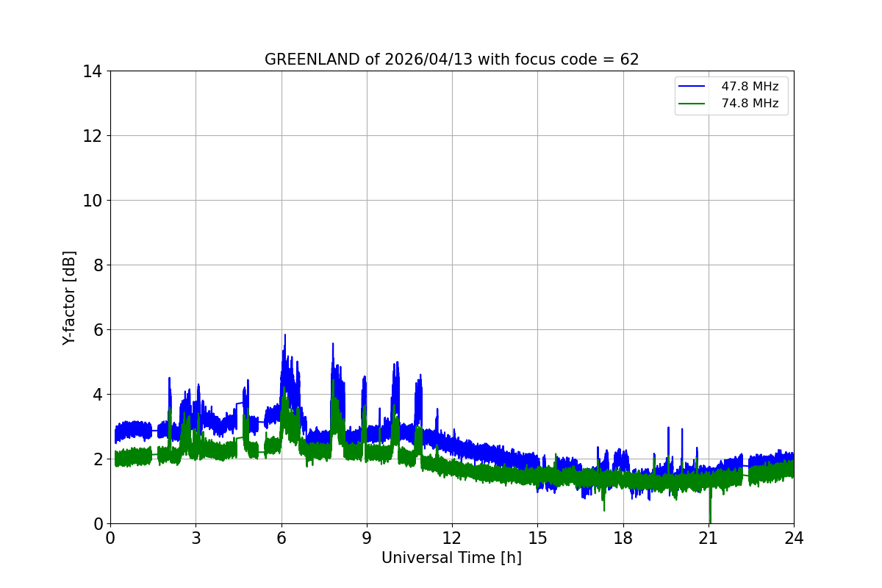Click the y-axis tick label 8

97,265
